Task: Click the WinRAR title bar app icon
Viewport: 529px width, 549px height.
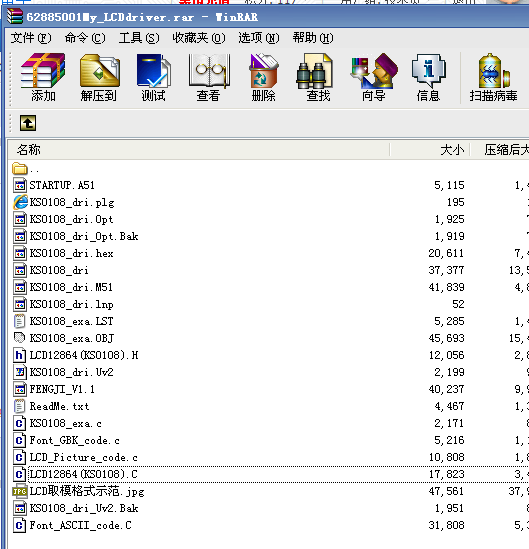Action: [15, 16]
